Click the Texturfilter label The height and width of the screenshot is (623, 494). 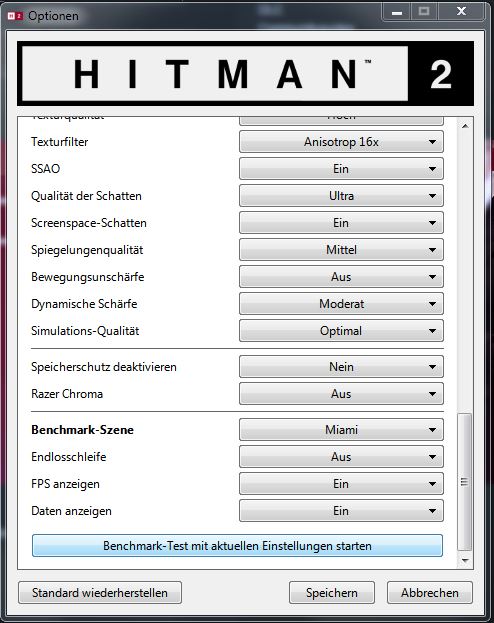[x=60, y=142]
